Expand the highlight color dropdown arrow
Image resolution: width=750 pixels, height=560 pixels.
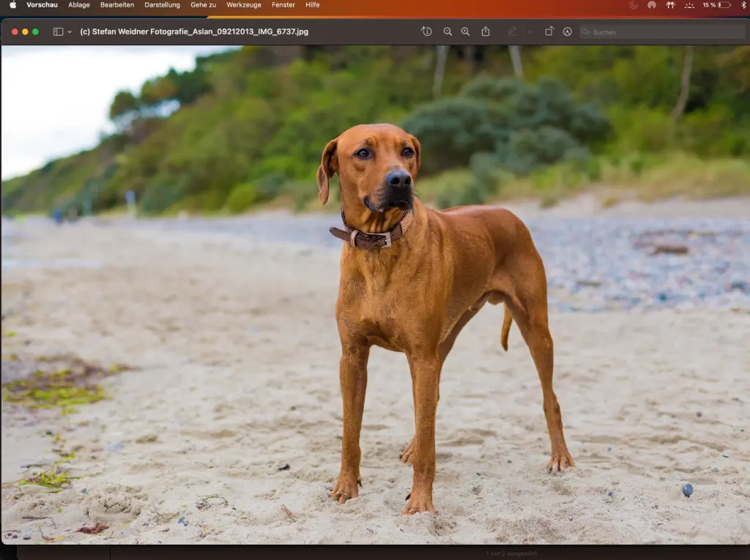coord(530,31)
